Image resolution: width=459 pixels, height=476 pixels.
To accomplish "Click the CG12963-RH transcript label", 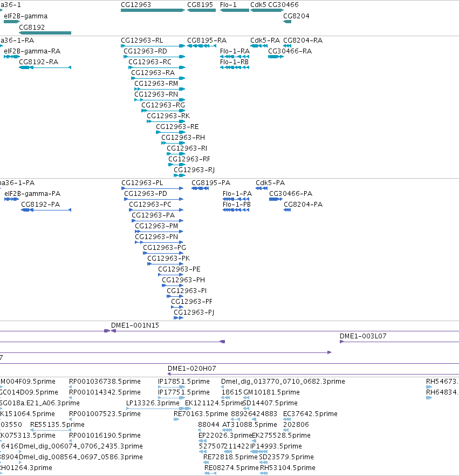I will tap(183, 137).
